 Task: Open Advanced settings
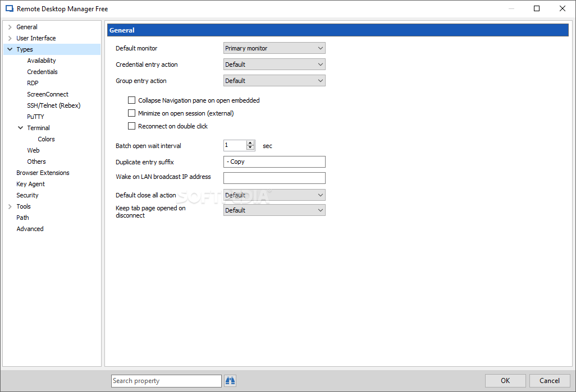point(30,229)
